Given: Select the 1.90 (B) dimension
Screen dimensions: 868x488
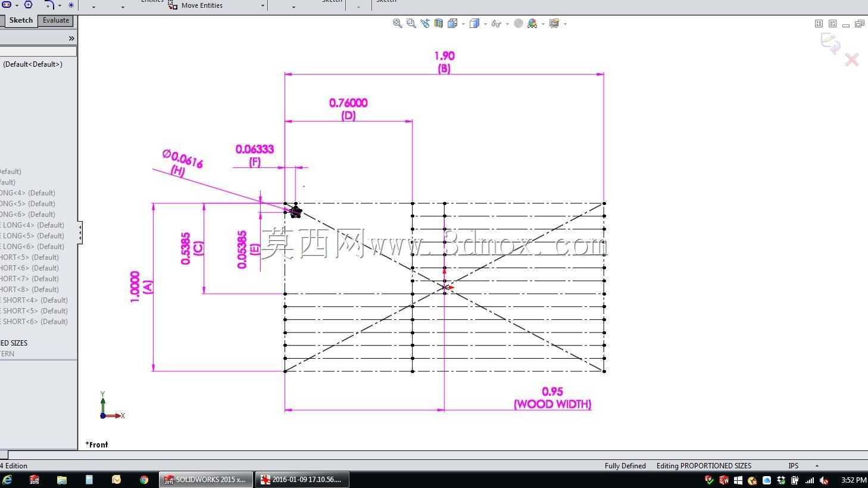Looking at the screenshot, I should coord(444,61).
